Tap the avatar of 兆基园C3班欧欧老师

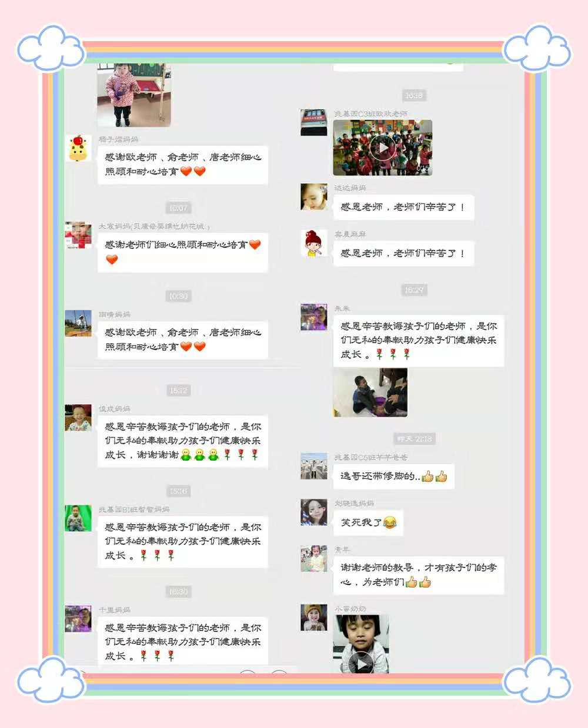pyautogui.click(x=314, y=122)
